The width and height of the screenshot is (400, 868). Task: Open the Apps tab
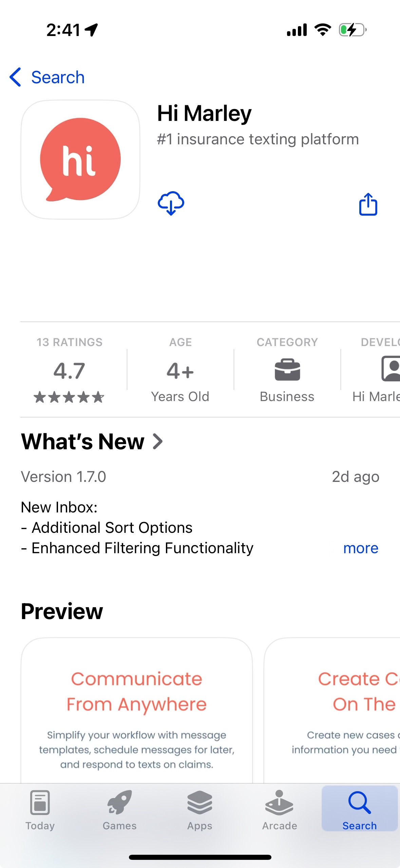(x=200, y=809)
